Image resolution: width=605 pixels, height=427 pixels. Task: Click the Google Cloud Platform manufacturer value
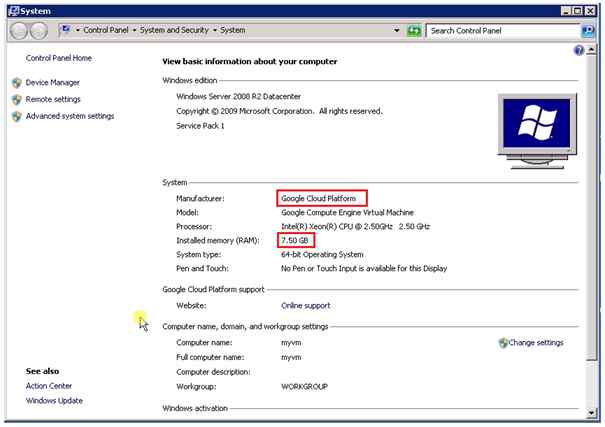pos(319,198)
